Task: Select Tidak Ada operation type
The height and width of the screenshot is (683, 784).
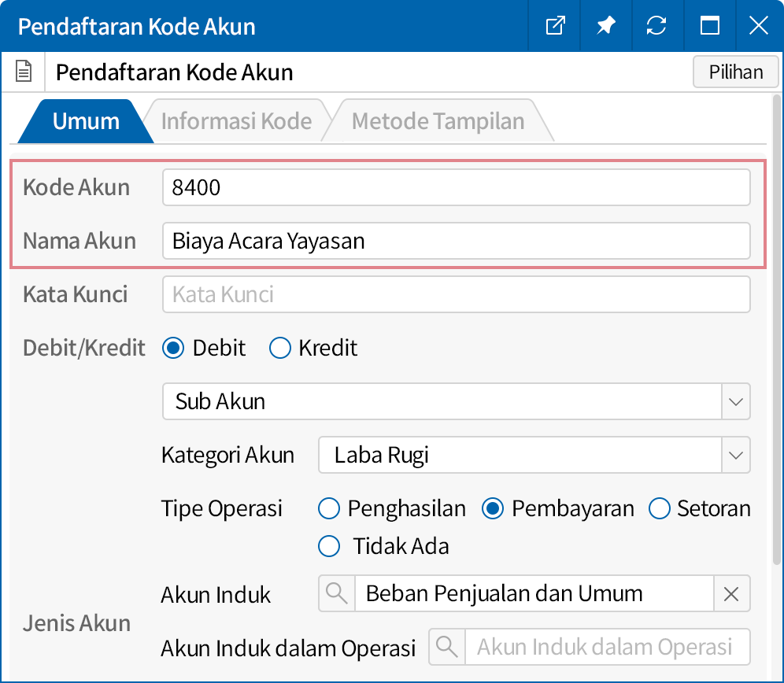Action: 329,546
